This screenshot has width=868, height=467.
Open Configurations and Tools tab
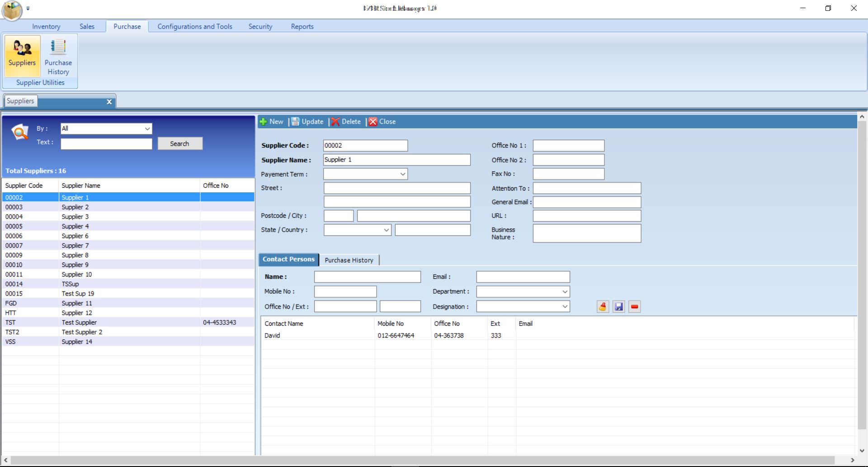click(195, 27)
